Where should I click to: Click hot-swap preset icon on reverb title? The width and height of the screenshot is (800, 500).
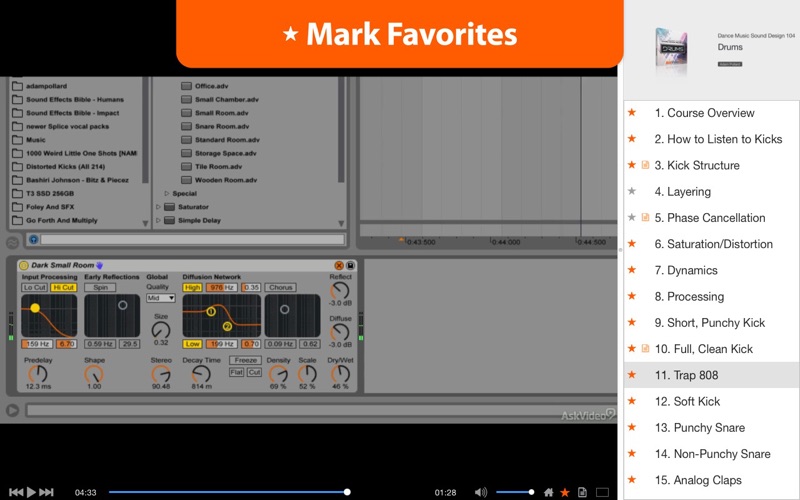[339, 265]
